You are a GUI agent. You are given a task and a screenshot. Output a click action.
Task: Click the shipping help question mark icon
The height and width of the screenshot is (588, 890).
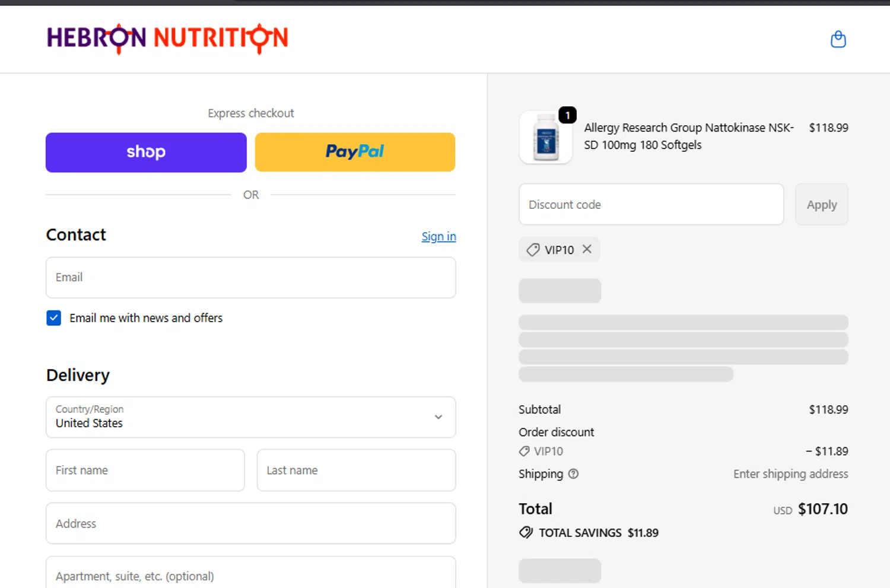(x=573, y=473)
